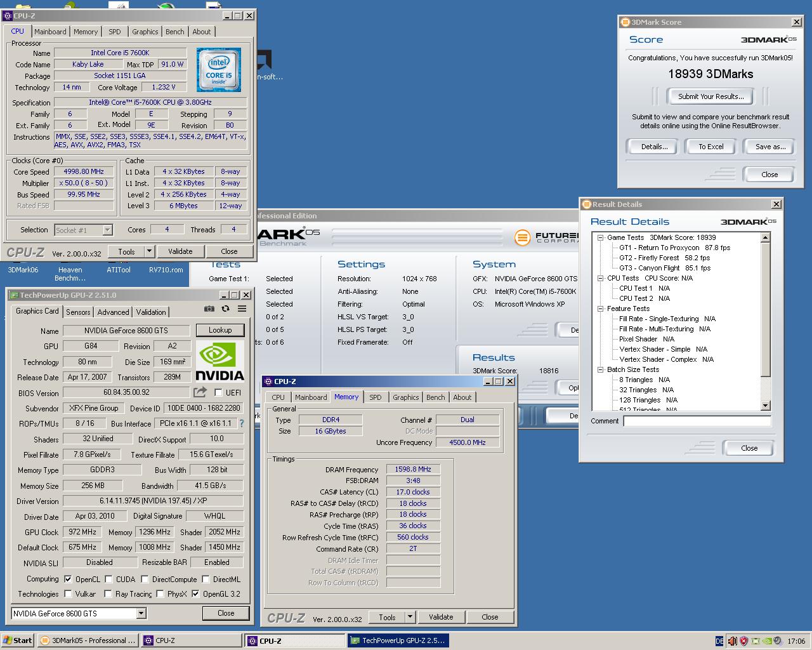Switch to the Sensors tab in GPU-Z
Screen dimensions: 812x650
point(78,312)
